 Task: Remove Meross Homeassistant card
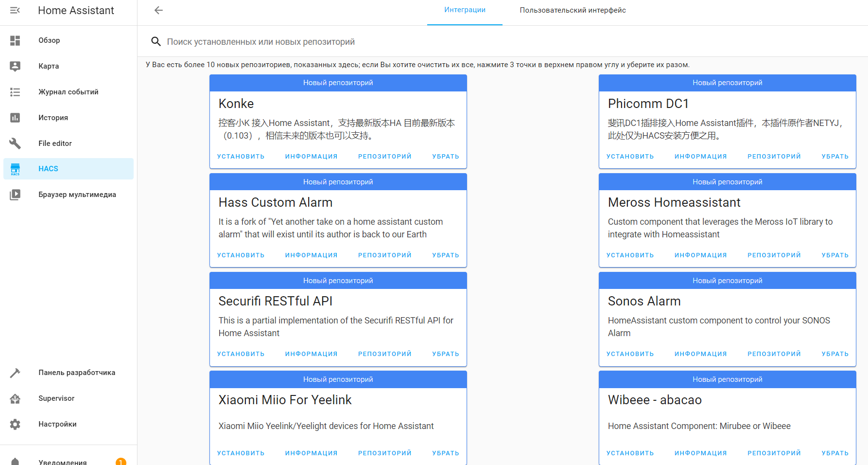[835, 255]
